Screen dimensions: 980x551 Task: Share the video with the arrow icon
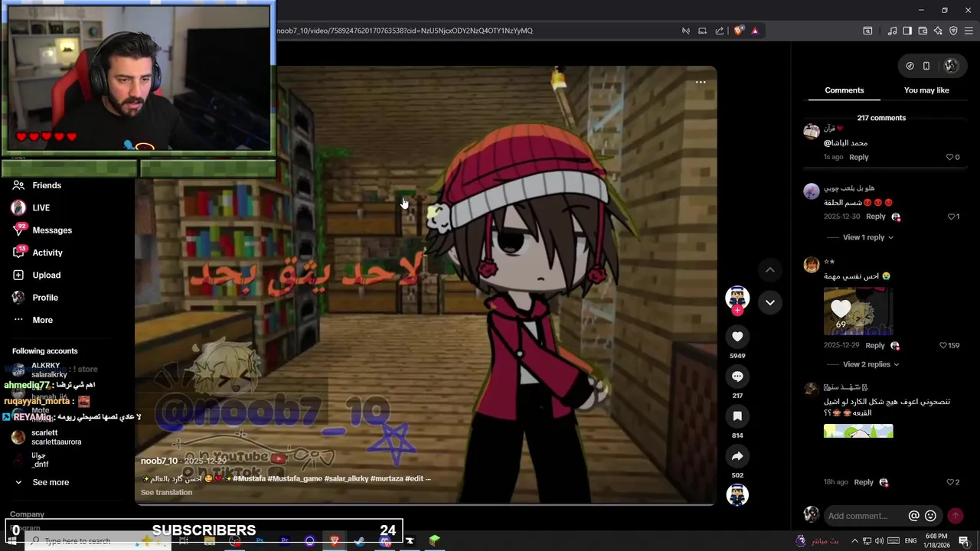737,456
